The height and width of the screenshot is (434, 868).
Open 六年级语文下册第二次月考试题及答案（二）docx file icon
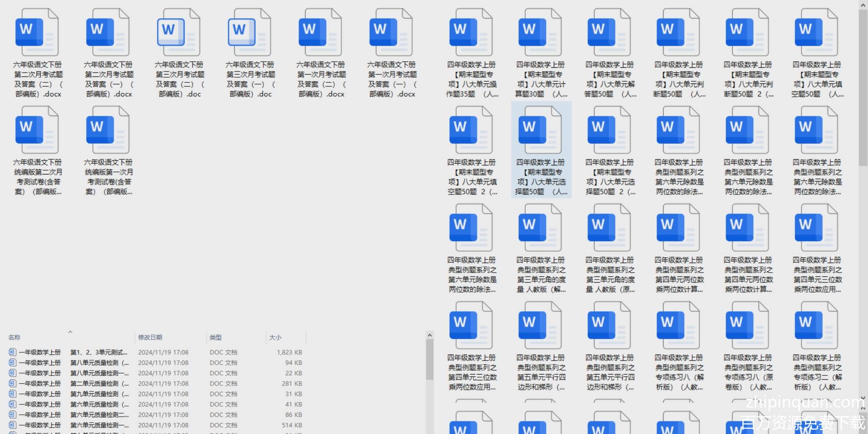pyautogui.click(x=37, y=33)
